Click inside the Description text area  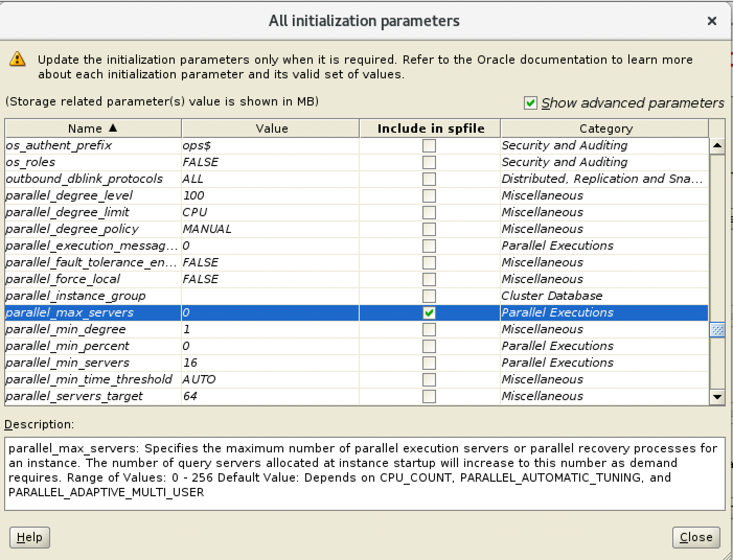click(x=364, y=473)
